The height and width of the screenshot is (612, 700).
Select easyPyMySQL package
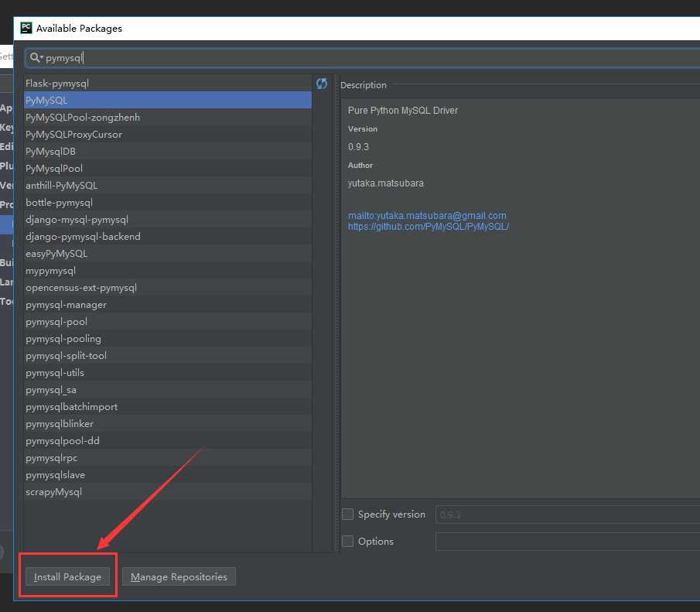[168, 253]
